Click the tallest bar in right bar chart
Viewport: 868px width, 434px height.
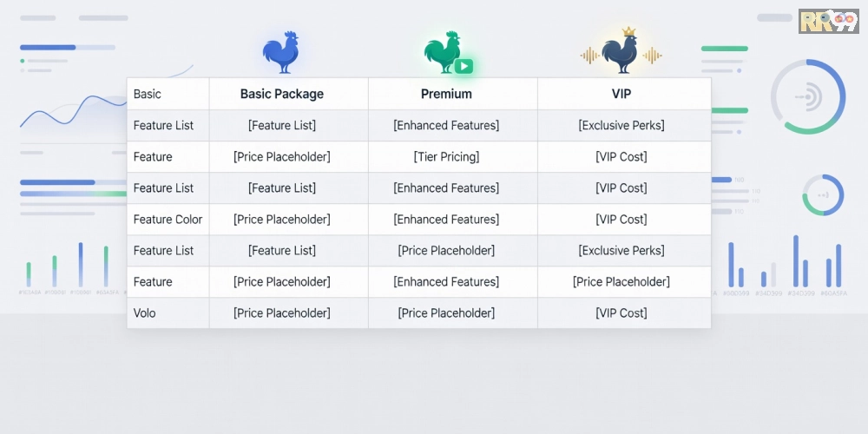(796, 260)
